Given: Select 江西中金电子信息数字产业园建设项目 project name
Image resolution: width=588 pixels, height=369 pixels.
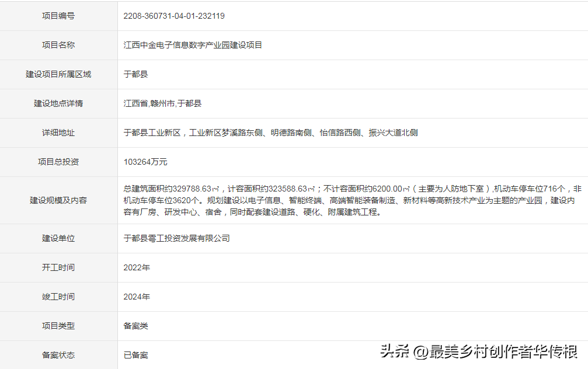Looking at the screenshot, I should click(193, 45).
